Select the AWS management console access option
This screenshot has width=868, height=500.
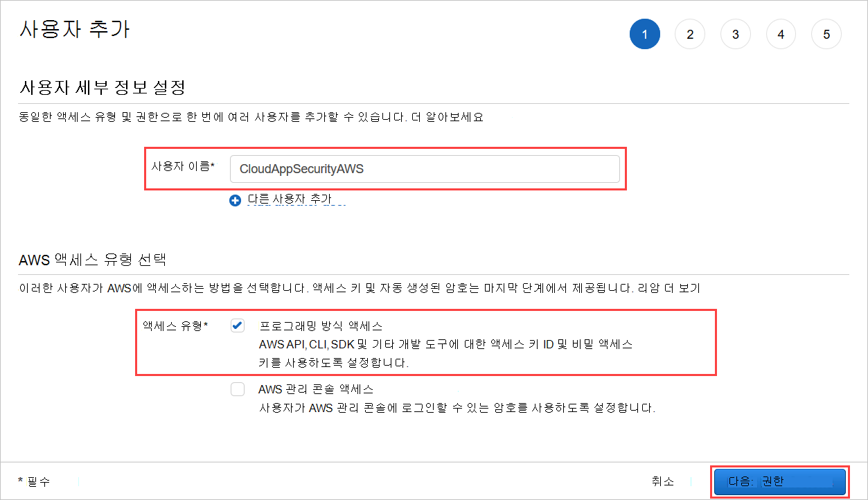tap(238, 389)
